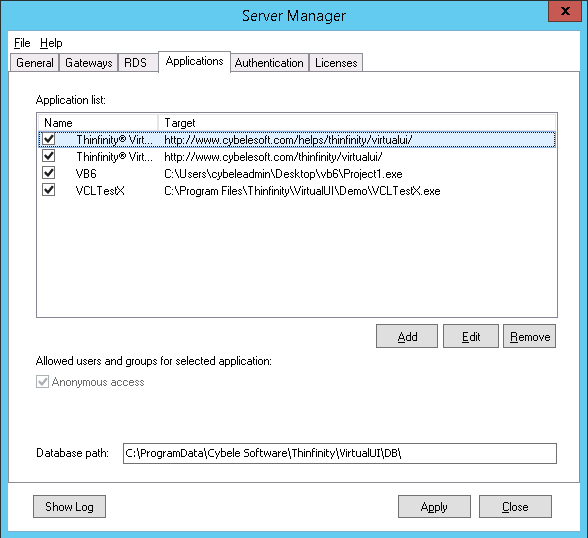Viewport: 588px width, 538px height.
Task: Select the VB6 row name
Action: point(86,174)
